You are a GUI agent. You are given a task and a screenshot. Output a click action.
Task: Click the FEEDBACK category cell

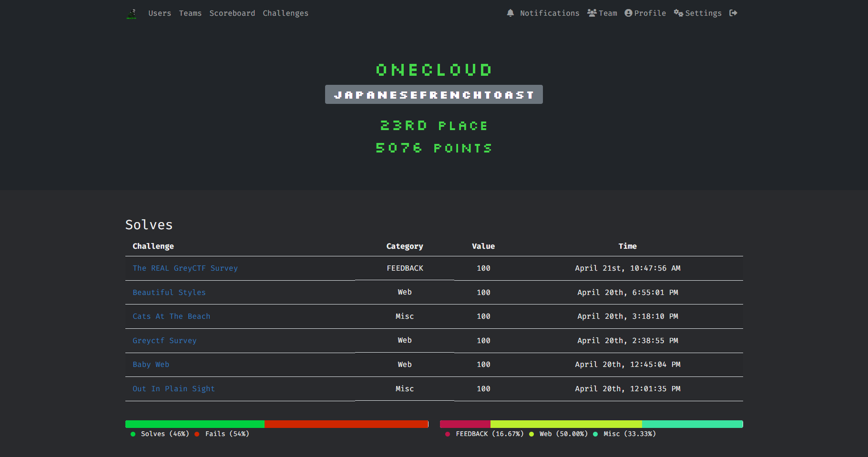[x=405, y=268]
